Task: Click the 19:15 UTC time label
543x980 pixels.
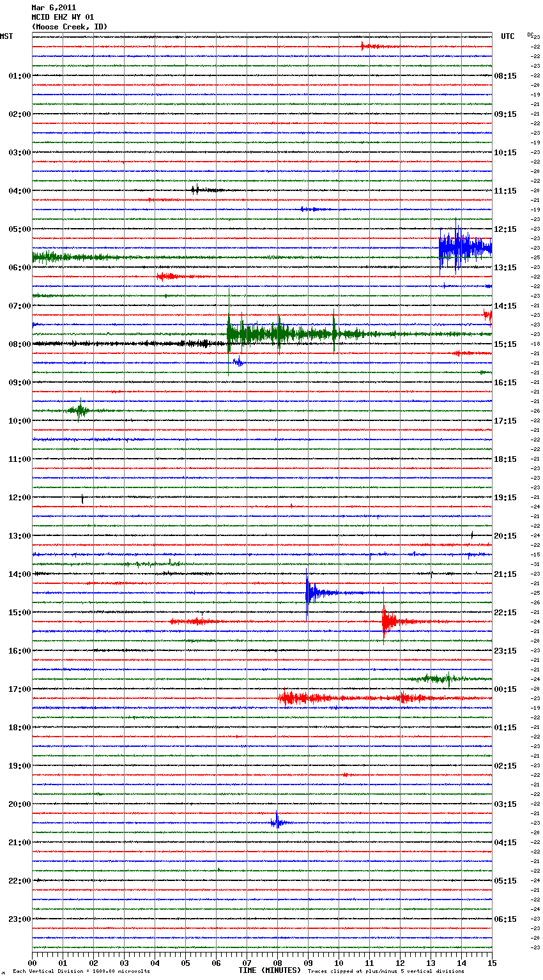Action: coord(505,498)
